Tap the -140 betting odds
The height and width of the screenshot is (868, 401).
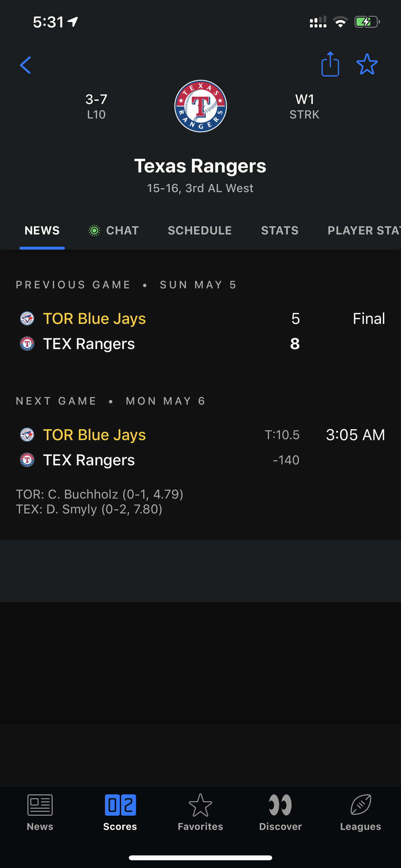(x=286, y=460)
